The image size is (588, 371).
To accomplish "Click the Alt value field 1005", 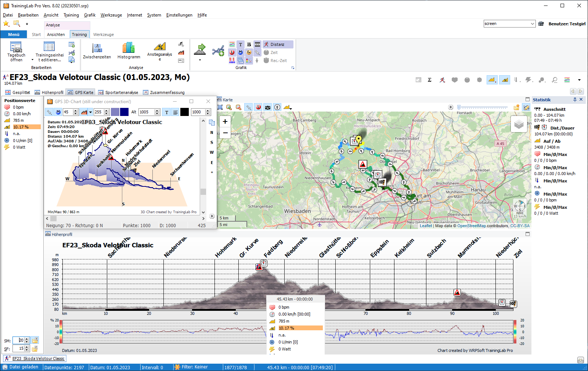I will point(147,112).
